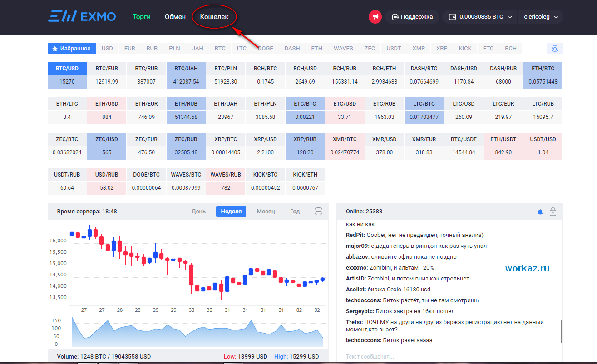Select the KICK/ETH pair

tap(305, 182)
